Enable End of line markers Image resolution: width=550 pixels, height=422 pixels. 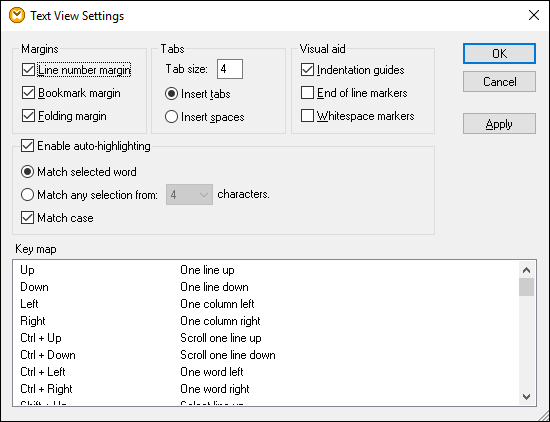click(x=307, y=93)
